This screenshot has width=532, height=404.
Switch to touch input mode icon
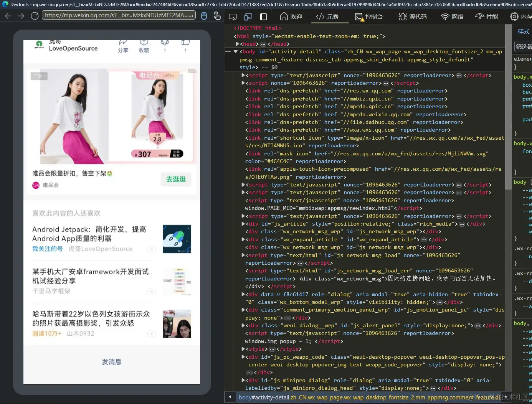click(217, 16)
